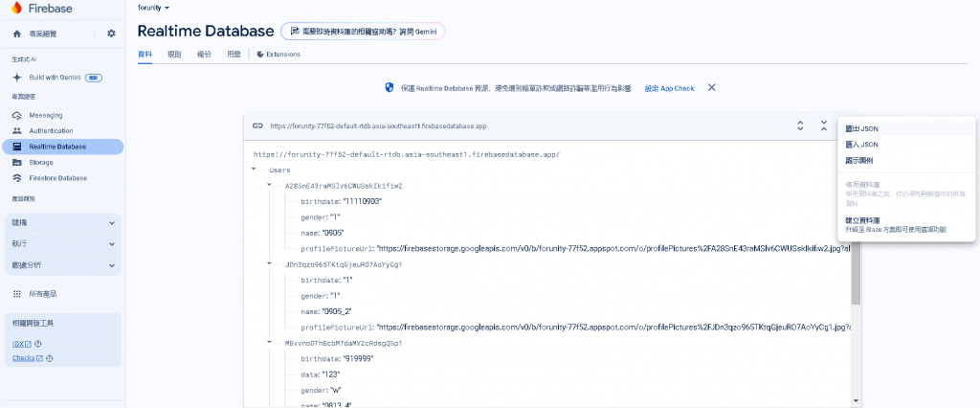Click the ask Gemini help button
Viewport: 980px width, 408px height.
tap(363, 32)
